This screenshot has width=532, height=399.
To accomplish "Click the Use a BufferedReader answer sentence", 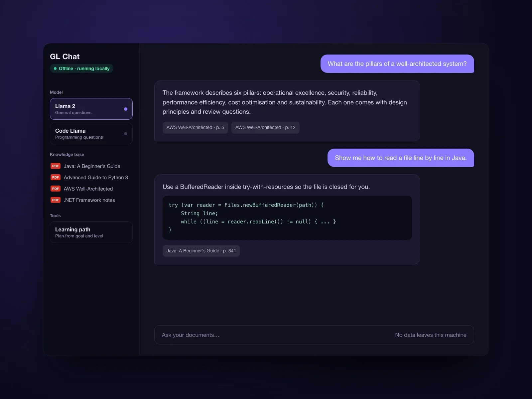I will (x=266, y=187).
